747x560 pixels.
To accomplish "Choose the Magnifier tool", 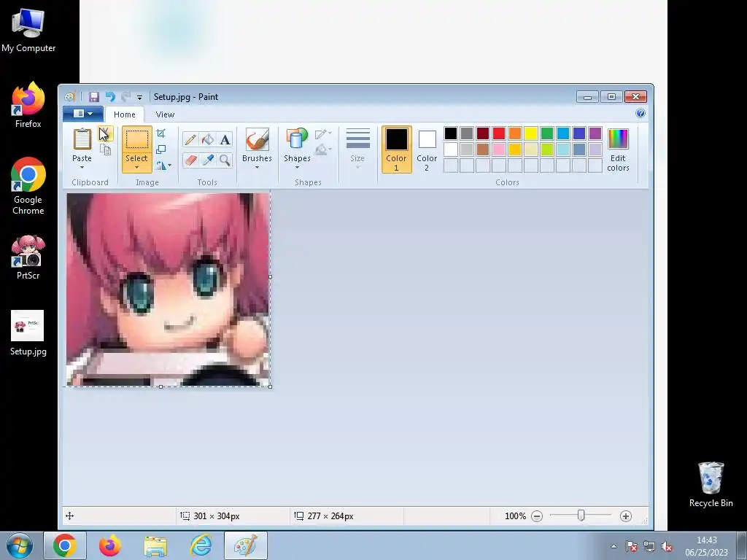I will point(225,160).
